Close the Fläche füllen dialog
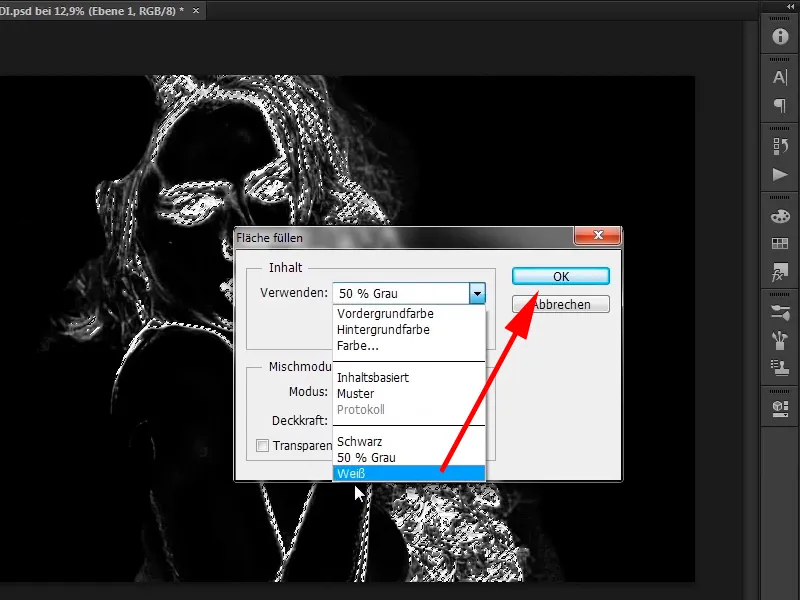This screenshot has width=800, height=600. [598, 235]
